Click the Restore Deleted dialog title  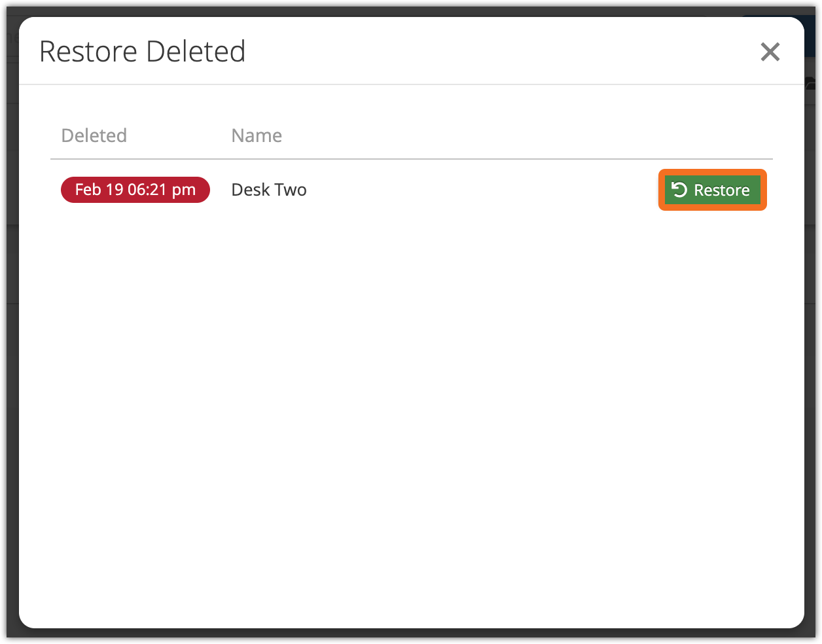(x=142, y=52)
